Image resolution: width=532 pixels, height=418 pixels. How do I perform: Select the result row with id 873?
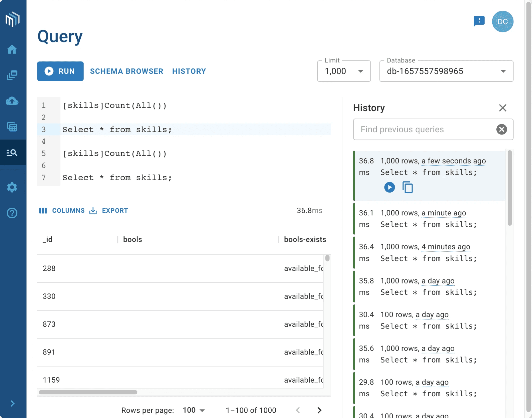click(x=180, y=324)
